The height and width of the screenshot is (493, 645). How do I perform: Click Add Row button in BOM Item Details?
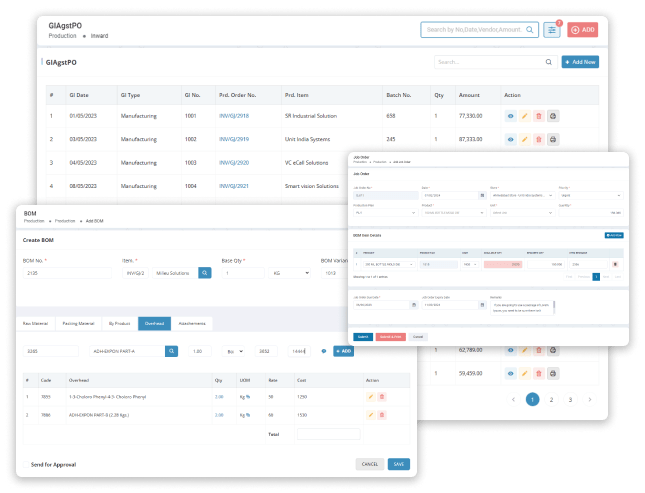pyautogui.click(x=614, y=235)
